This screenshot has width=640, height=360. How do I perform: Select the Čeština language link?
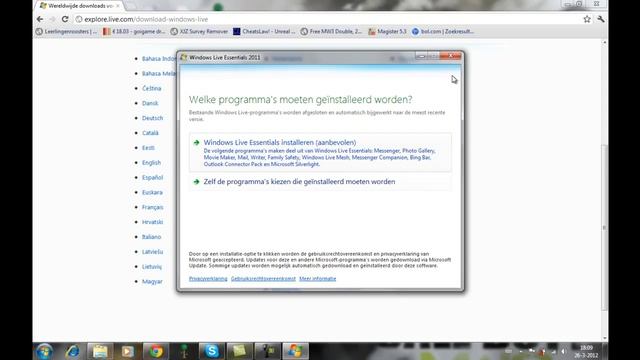click(x=151, y=89)
